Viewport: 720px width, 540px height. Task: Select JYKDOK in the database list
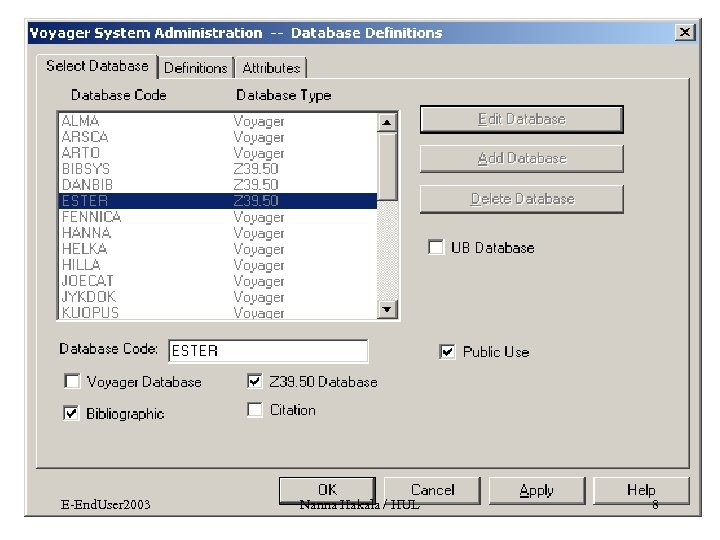tap(218, 297)
